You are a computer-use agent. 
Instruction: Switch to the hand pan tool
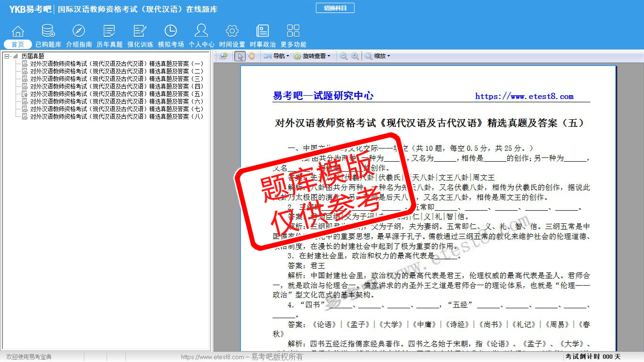[x=252, y=56]
